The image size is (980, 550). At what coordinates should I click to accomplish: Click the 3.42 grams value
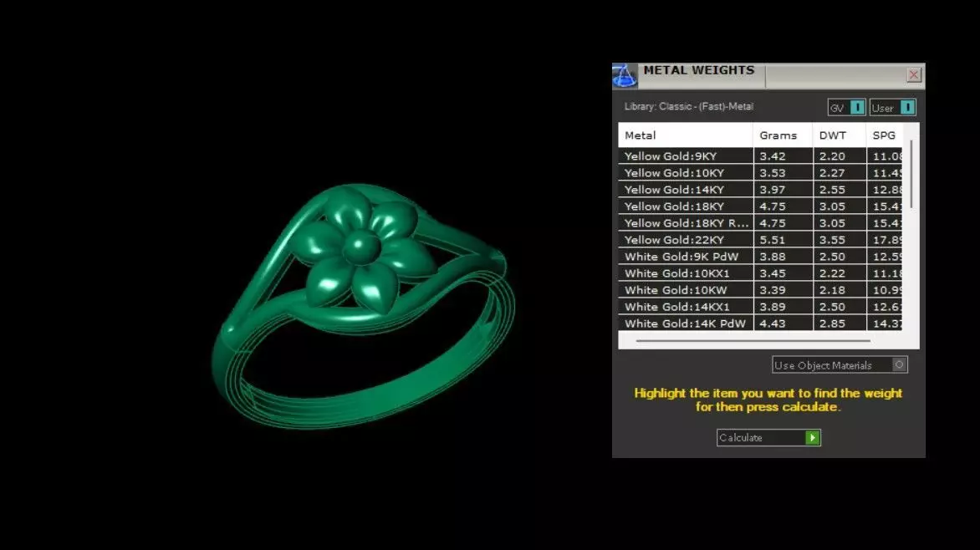pyautogui.click(x=773, y=156)
